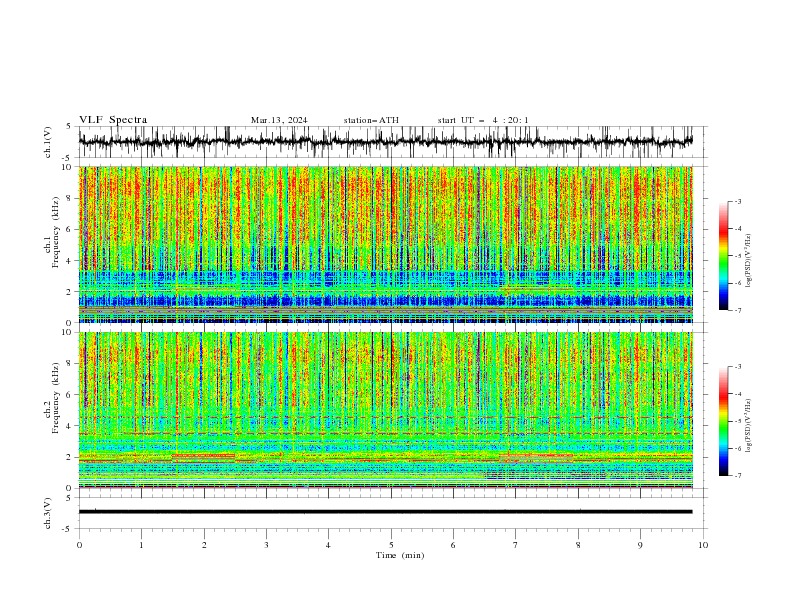Click the ch.3 flat black trace

(x=386, y=512)
